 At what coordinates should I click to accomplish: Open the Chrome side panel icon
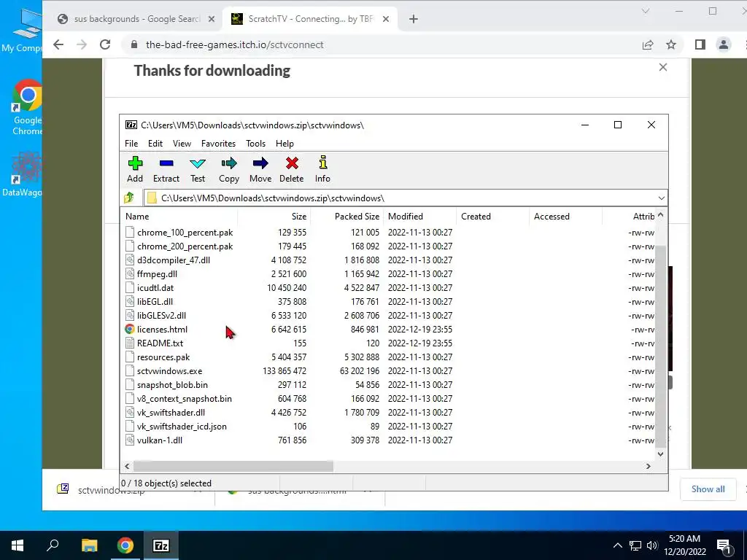700,44
